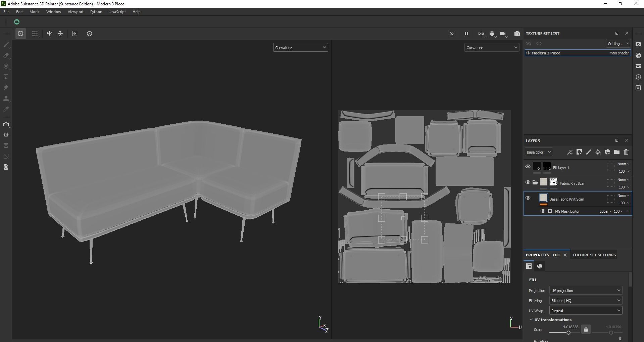Delete the selected layer with trash icon
The height and width of the screenshot is (342, 644).
click(x=626, y=152)
